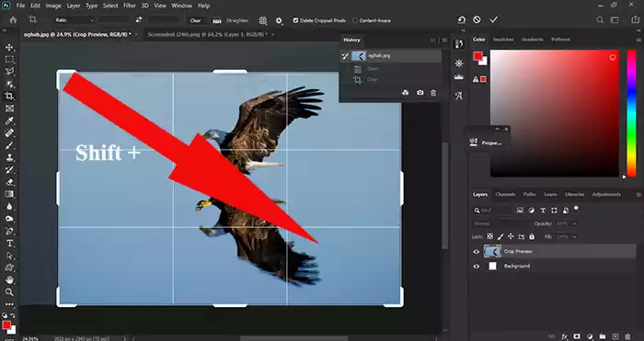The width and height of the screenshot is (644, 341).
Task: Open crop overlay grid options
Action: pyautogui.click(x=263, y=20)
